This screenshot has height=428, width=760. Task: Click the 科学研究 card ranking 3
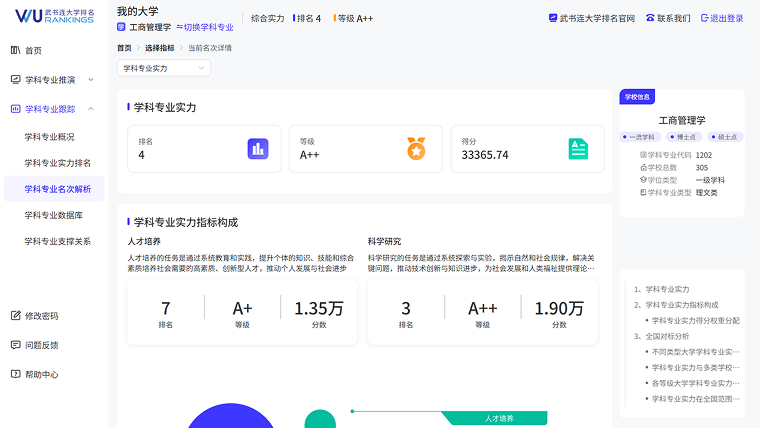point(406,308)
